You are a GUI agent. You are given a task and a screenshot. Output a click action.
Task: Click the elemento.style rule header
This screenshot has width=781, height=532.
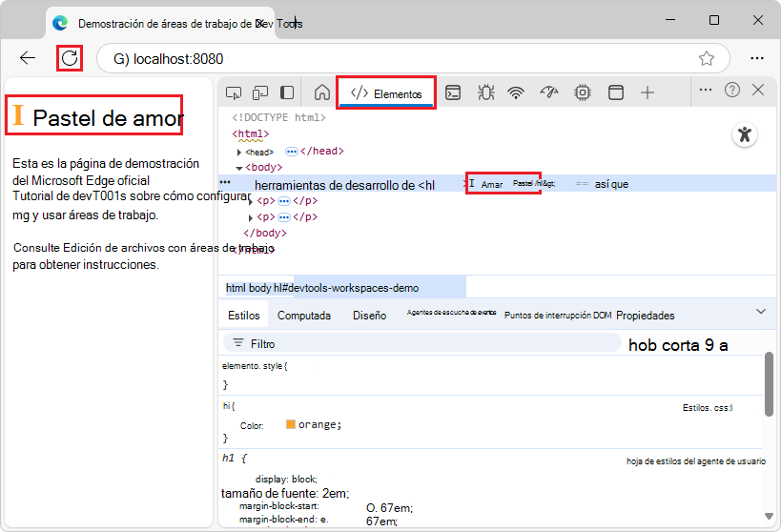click(x=255, y=366)
